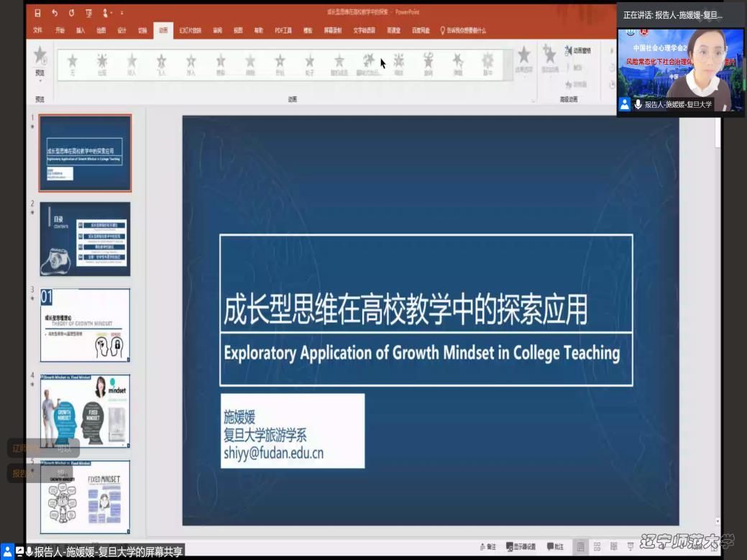The image size is (747, 560).
Task: Open the Animation Pane (动画窗格)
Action: coord(577,51)
